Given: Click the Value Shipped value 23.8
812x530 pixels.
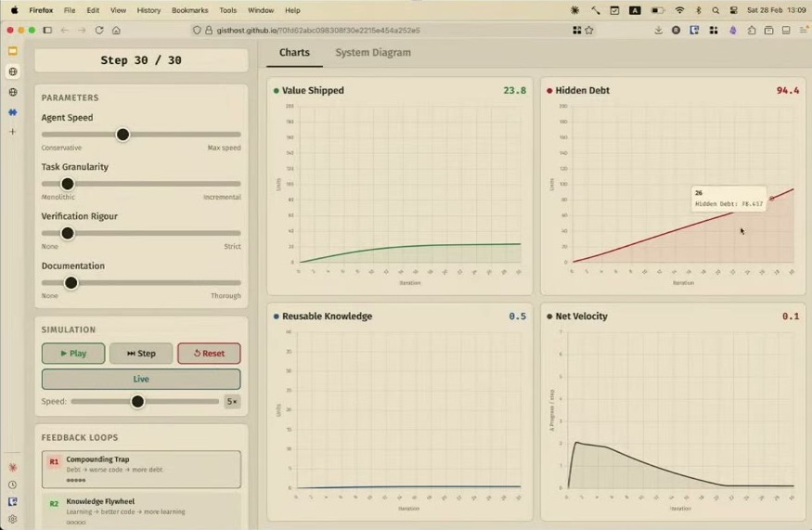Looking at the screenshot, I should coord(514,90).
